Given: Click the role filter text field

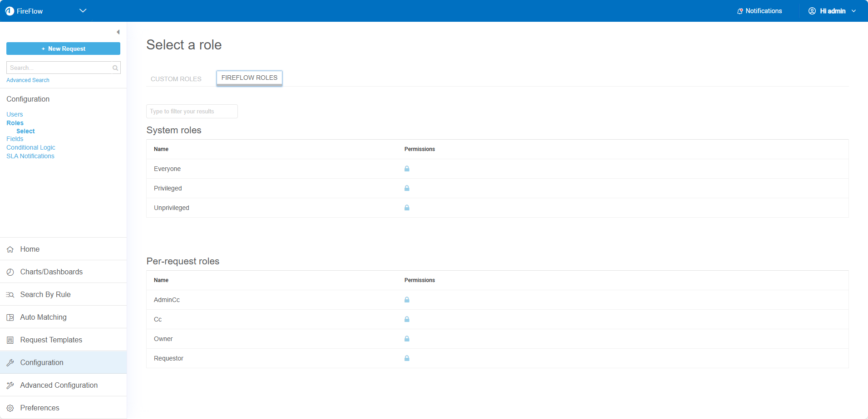Looking at the screenshot, I should (x=192, y=112).
